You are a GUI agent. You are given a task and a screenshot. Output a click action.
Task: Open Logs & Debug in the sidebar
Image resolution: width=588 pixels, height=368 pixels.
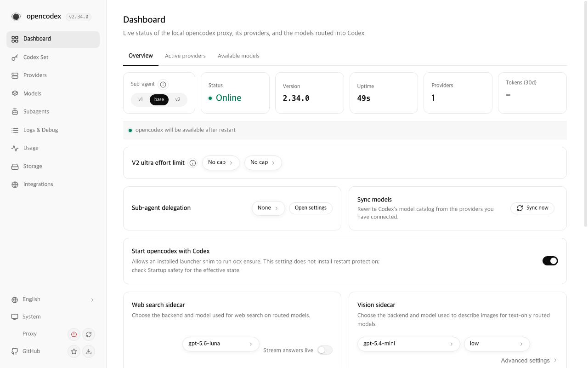point(53,130)
